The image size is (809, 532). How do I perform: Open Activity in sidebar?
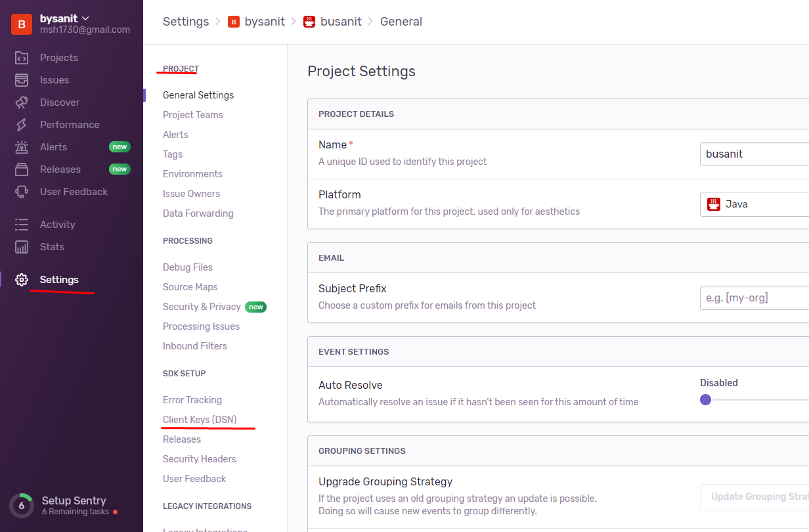point(58,225)
